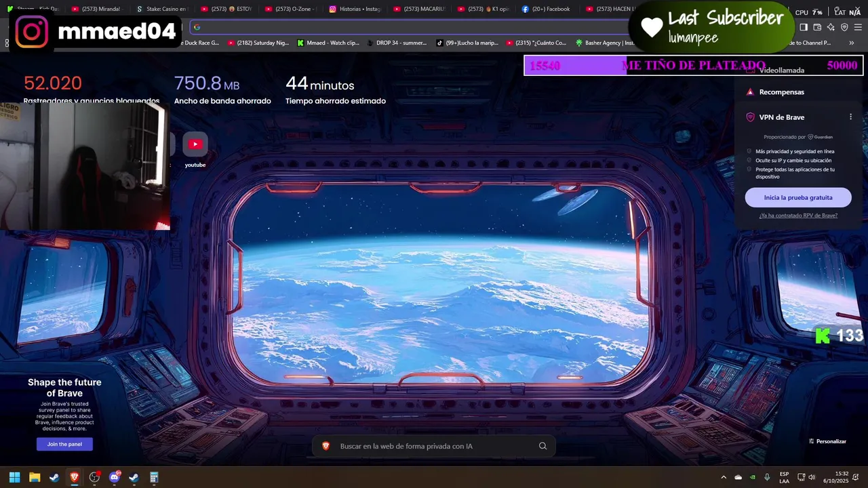Open the Discord taskbar icon
Viewport: 868px width, 488px height.
click(x=114, y=477)
